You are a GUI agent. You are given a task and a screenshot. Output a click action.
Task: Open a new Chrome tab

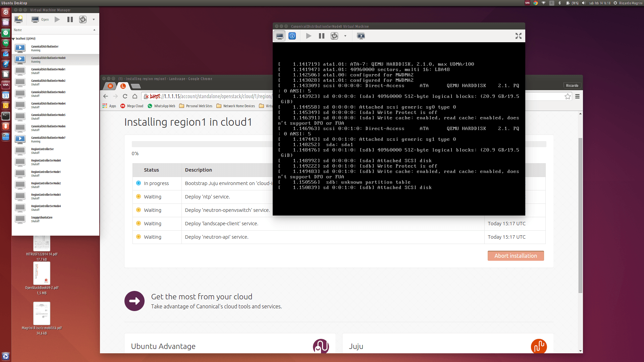[136, 86]
